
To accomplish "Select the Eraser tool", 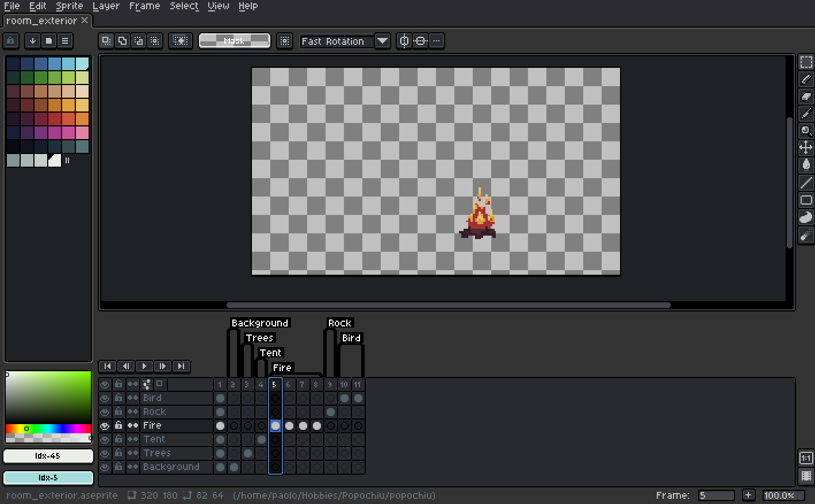I will (x=806, y=97).
